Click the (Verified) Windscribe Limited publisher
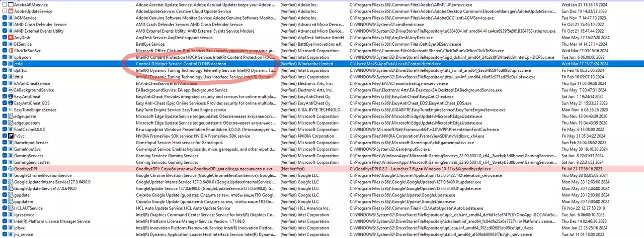Screen dimensions: 644x238 click(307, 64)
